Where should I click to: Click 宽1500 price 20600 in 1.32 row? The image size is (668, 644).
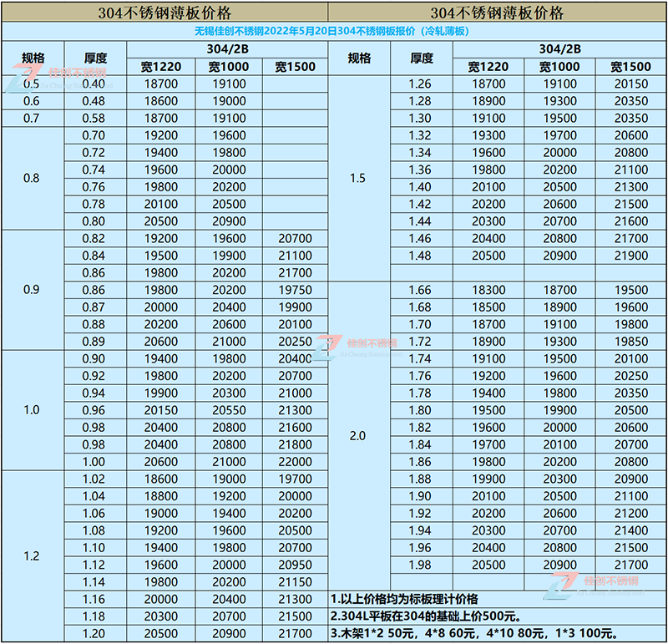[631, 135]
